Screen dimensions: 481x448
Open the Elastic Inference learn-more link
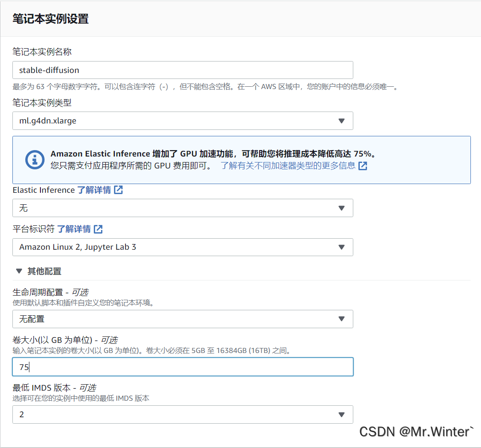coord(94,190)
